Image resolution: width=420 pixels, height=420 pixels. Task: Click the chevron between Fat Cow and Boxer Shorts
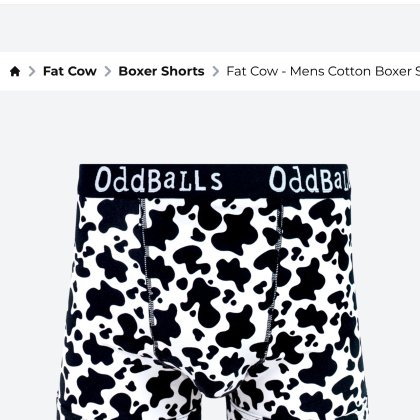(x=108, y=71)
